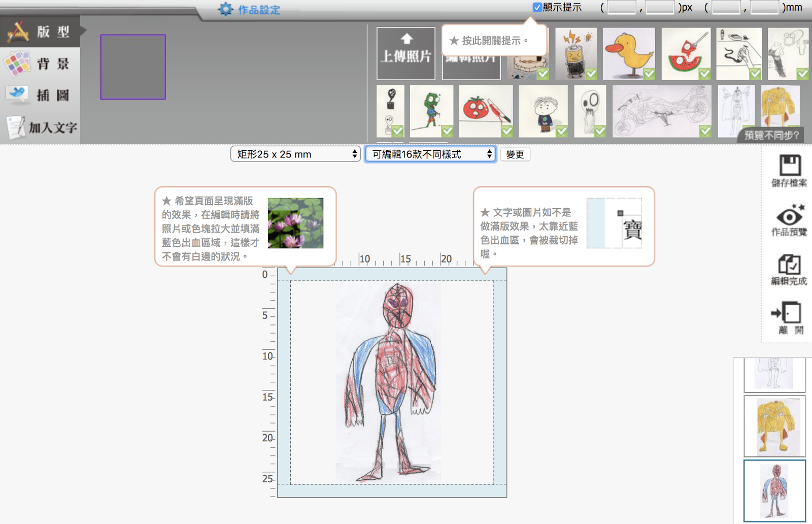The height and width of the screenshot is (524, 812).
Task: Click the ruler-and-pencil 版型 icon
Action: pos(18,31)
